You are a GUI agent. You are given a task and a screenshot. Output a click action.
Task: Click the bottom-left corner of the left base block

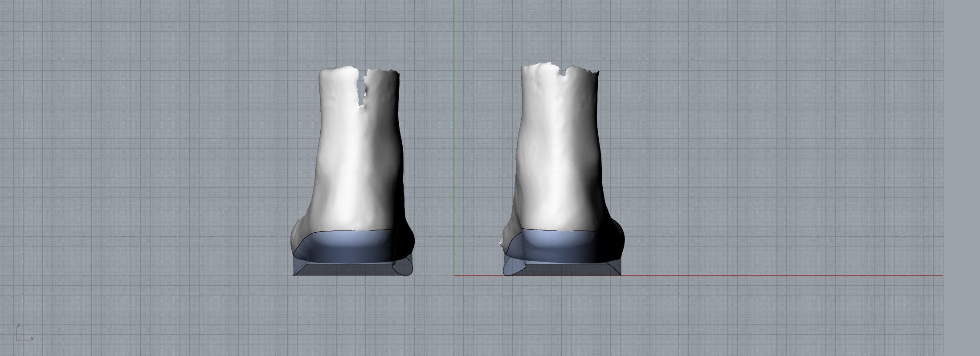pos(294,275)
